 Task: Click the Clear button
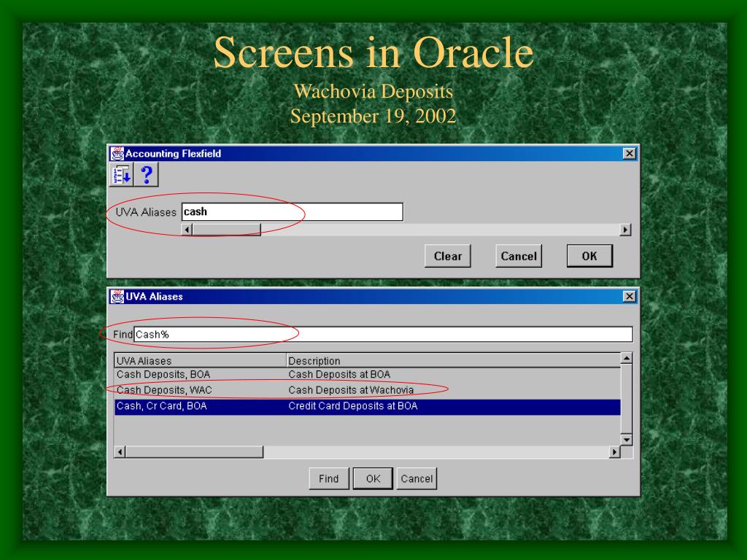(x=447, y=256)
